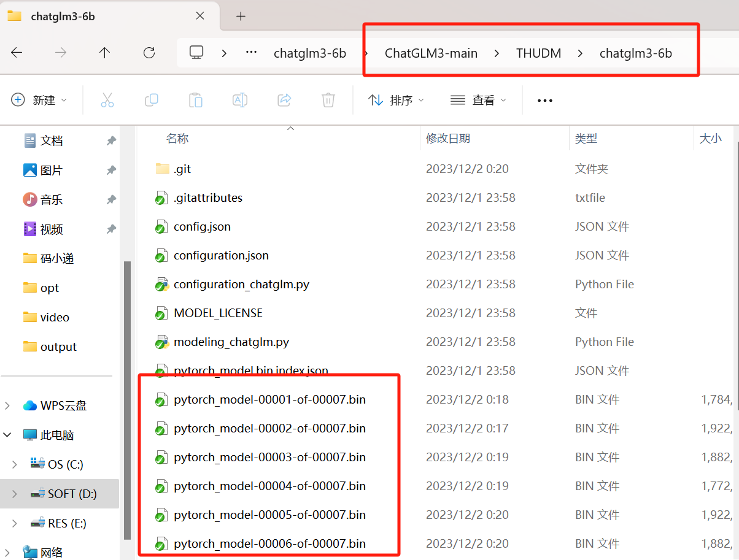Collapse the 此电脑 tree node
Image resolution: width=739 pixels, height=560 pixels.
point(8,435)
